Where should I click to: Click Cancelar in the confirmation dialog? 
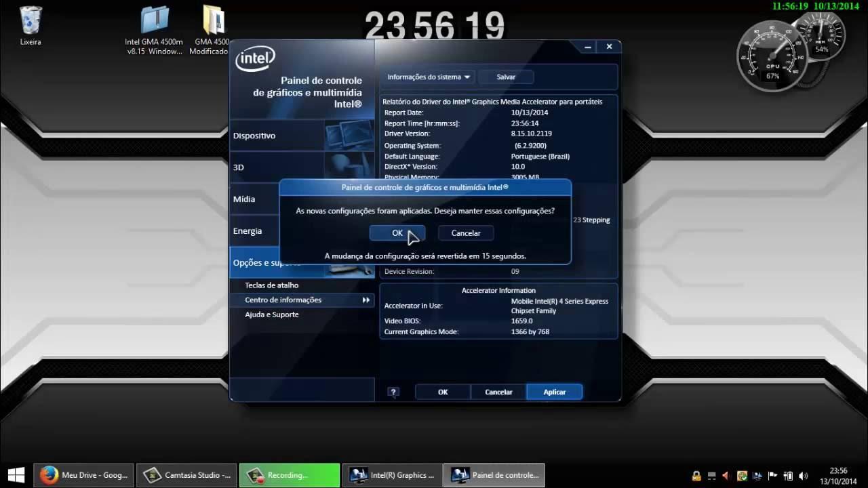[x=466, y=233]
